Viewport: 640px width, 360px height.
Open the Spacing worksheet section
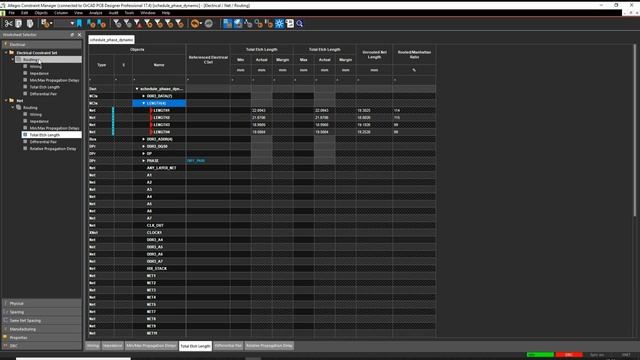[x=42, y=312]
